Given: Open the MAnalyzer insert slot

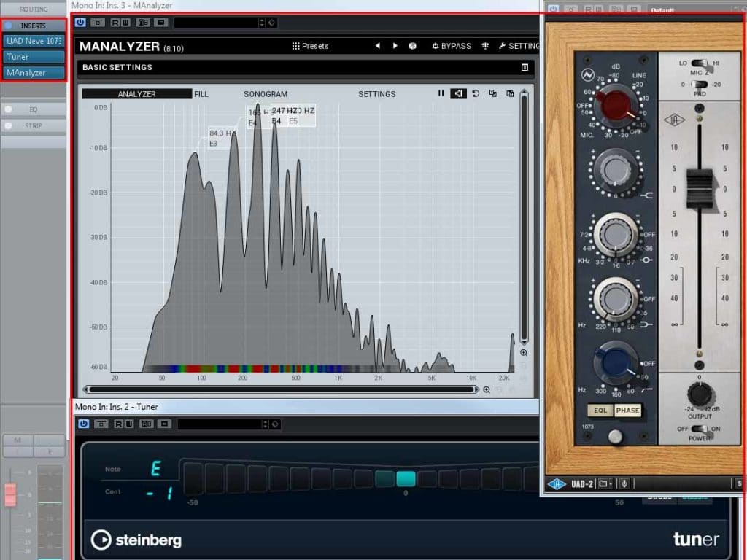Looking at the screenshot, I should (x=34, y=73).
